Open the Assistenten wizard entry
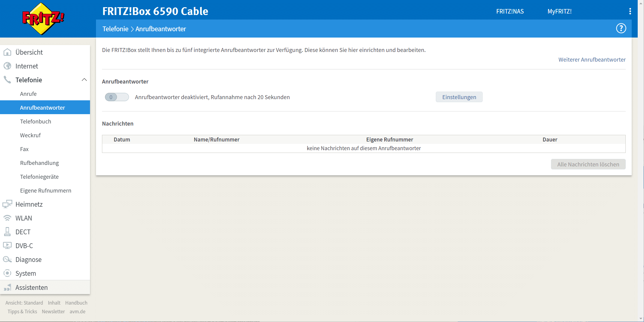Screen dimensions: 644x322 pyautogui.click(x=31, y=287)
